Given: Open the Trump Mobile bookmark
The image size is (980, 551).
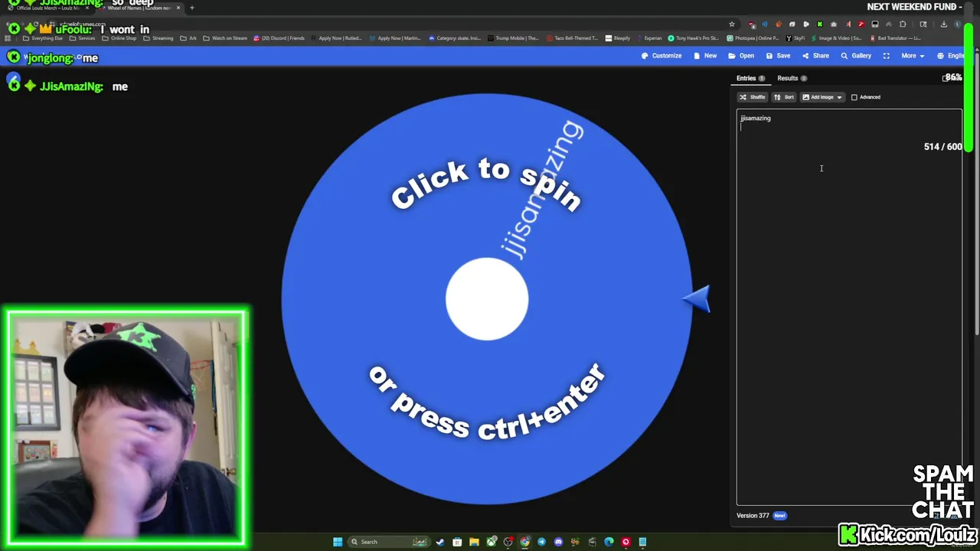Looking at the screenshot, I should tap(512, 38).
